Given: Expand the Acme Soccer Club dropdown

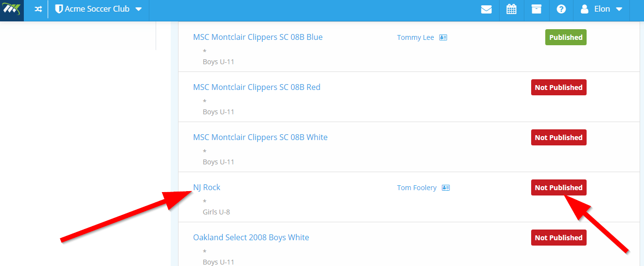Looking at the screenshot, I should pos(139,9).
